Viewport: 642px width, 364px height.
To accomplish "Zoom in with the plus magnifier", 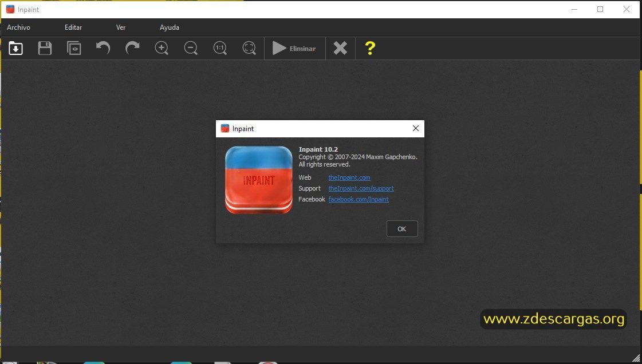I will [162, 48].
